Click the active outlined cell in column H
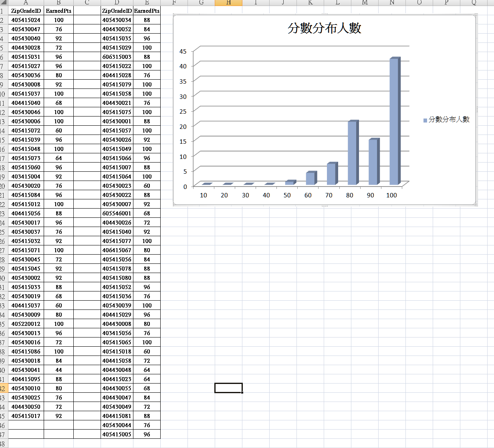494x448 pixels. pos(228,388)
